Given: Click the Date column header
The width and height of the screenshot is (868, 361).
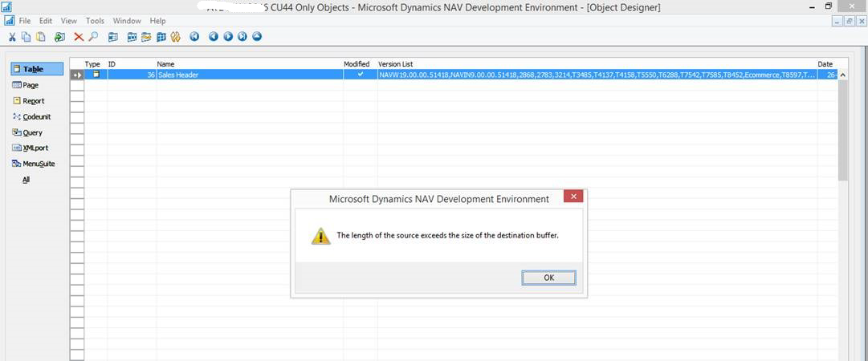Looking at the screenshot, I should coord(825,64).
